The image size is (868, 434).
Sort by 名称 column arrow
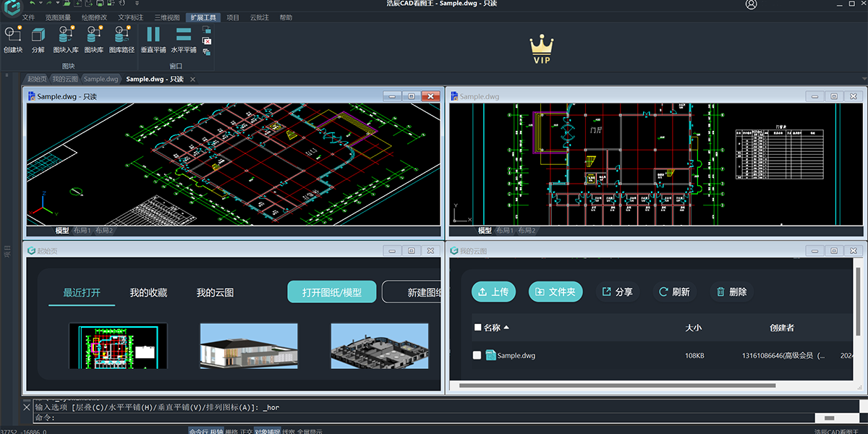[506, 328]
